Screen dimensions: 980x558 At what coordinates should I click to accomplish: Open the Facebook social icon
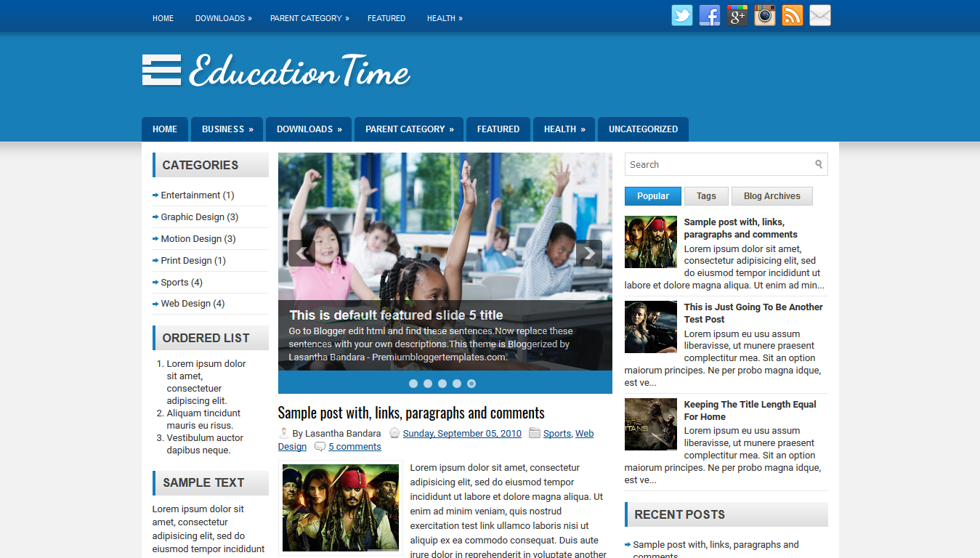tap(710, 15)
